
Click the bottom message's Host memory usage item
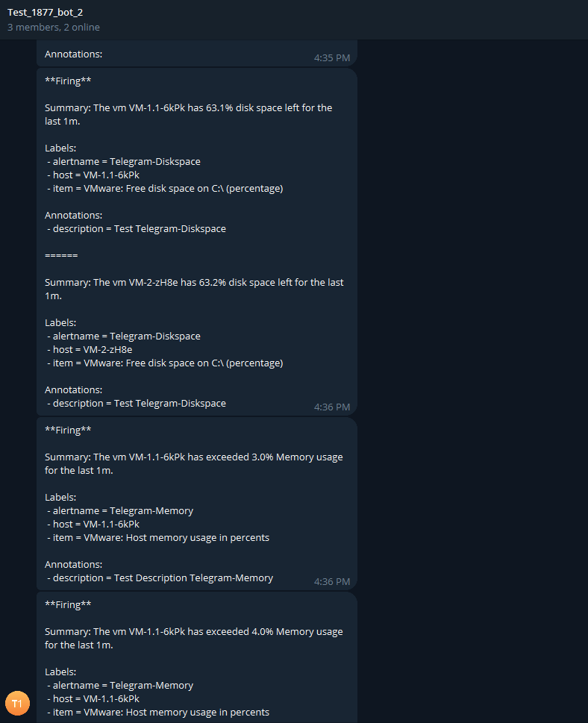(160, 712)
